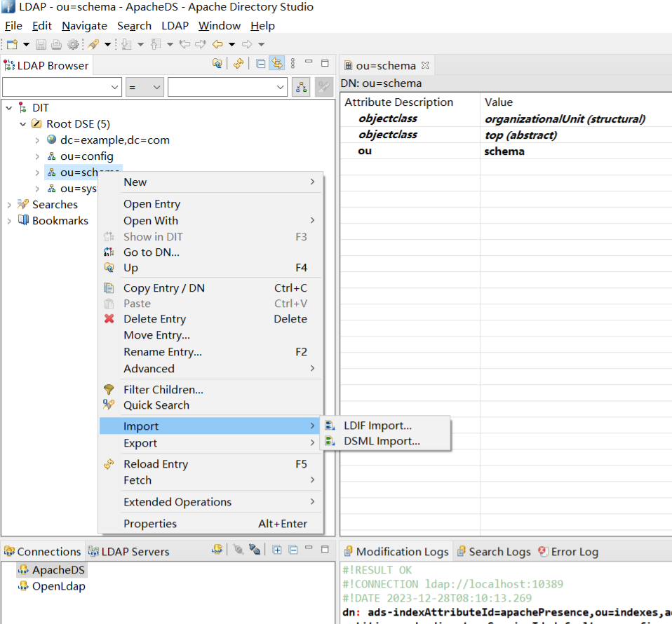The width and height of the screenshot is (672, 624).
Task: Select the OpenLdap connection
Action: pyautogui.click(x=58, y=586)
